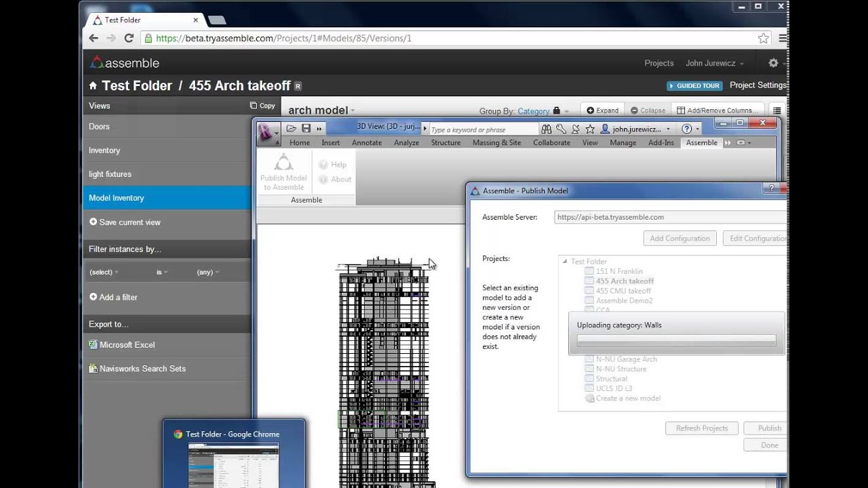This screenshot has width=868, height=488.
Task: Click the home icon beside Test Folder
Action: point(93,86)
